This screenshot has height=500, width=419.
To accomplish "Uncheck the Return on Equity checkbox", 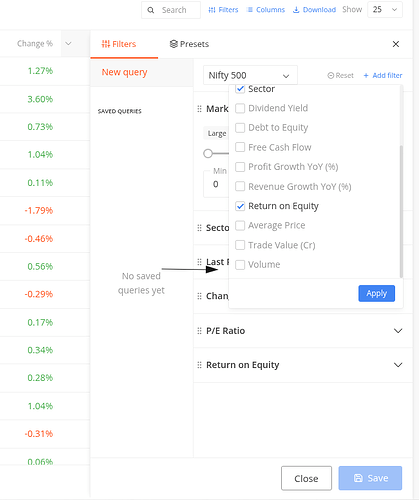I will coord(240,206).
